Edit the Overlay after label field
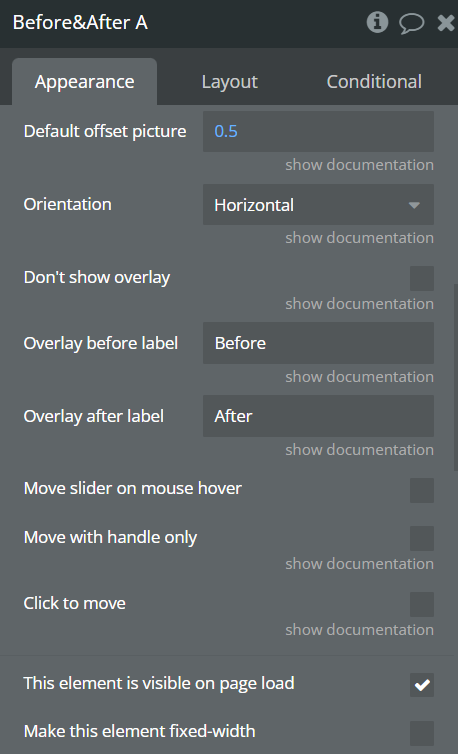 (x=318, y=416)
